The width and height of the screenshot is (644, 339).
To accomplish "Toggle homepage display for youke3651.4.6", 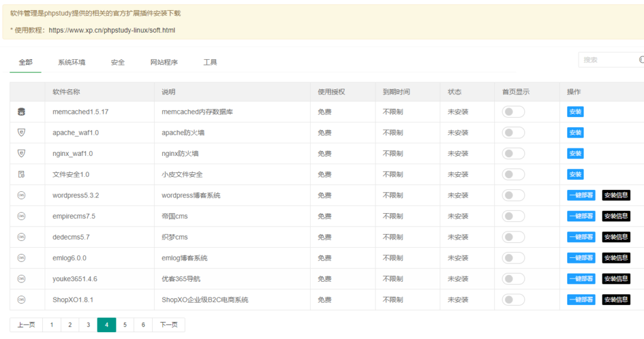I will [x=513, y=279].
